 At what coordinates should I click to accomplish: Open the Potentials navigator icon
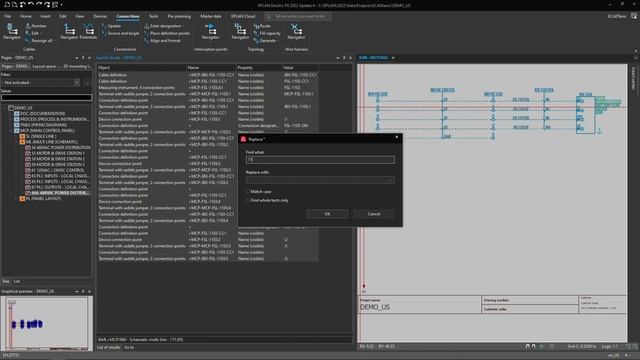[88, 31]
